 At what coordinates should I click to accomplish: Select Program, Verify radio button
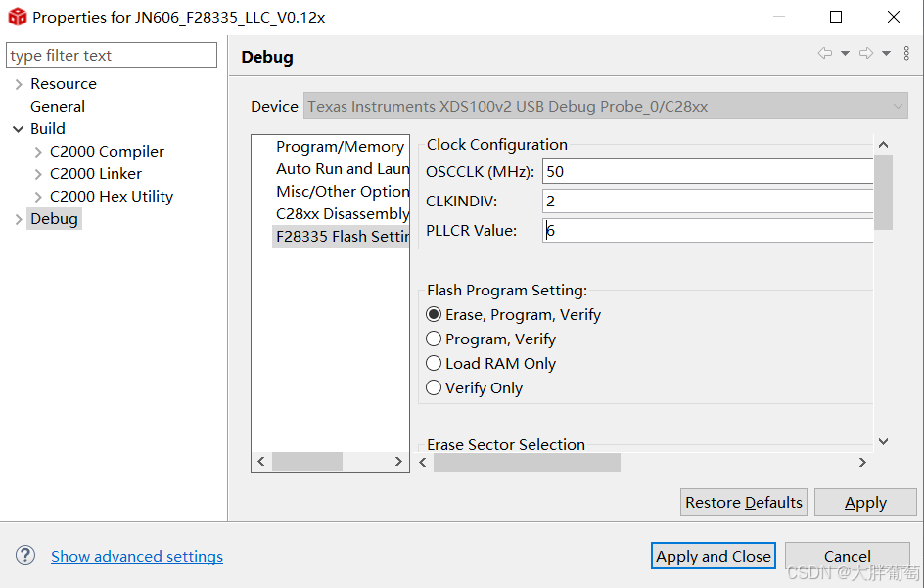(434, 339)
